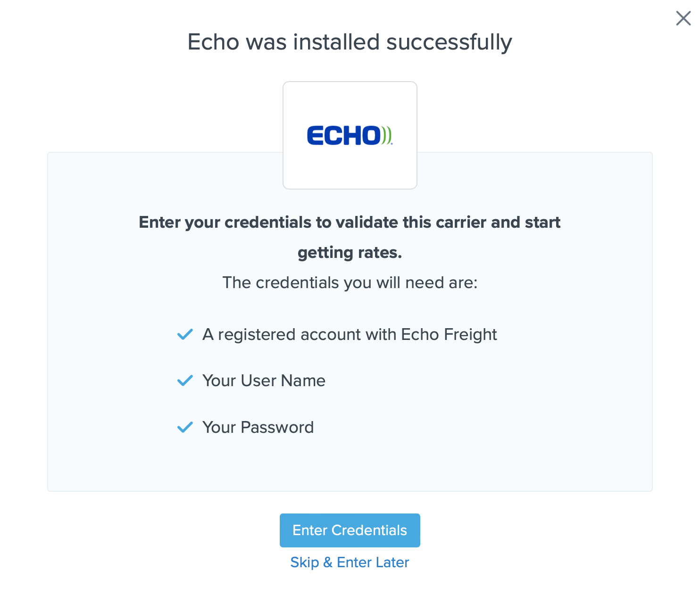The height and width of the screenshot is (612, 700).
Task: Click the checkmark next to Your User Name
Action: (185, 380)
